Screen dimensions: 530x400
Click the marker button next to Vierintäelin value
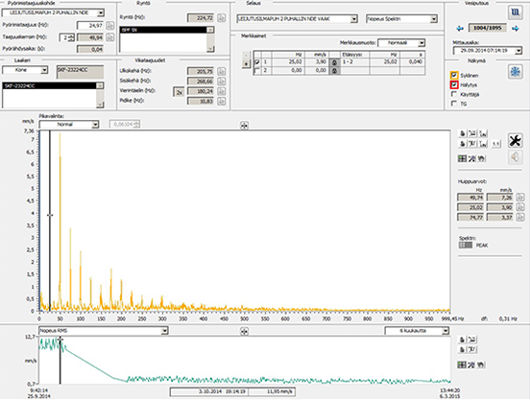pyautogui.click(x=221, y=91)
